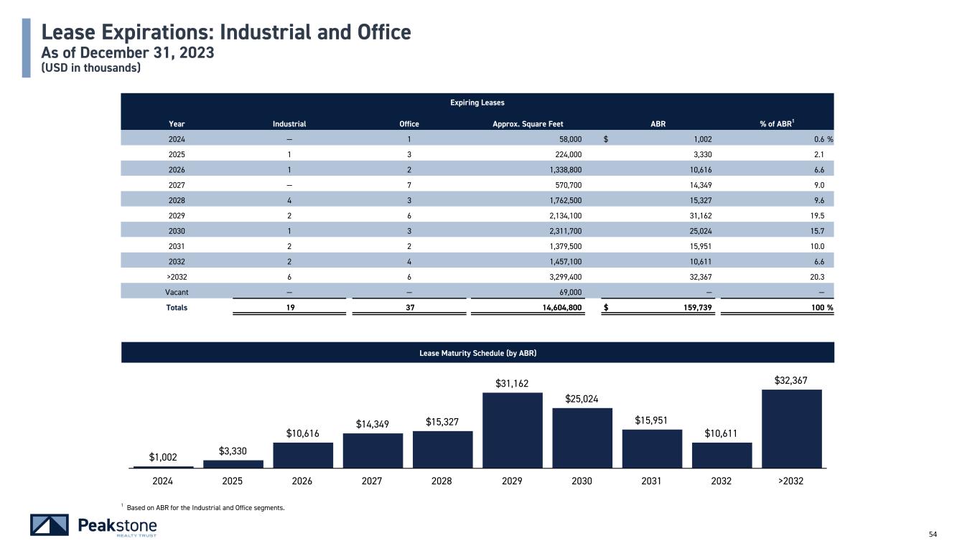The width and height of the screenshot is (980, 551).
Task: Click the slide title Lease Expirations
Action: coord(226,32)
